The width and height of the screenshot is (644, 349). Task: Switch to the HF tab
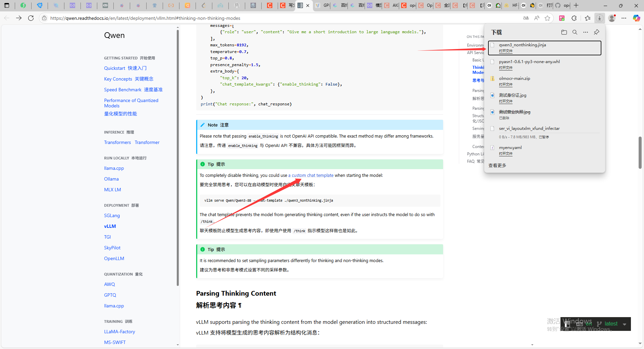pyautogui.click(x=511, y=5)
